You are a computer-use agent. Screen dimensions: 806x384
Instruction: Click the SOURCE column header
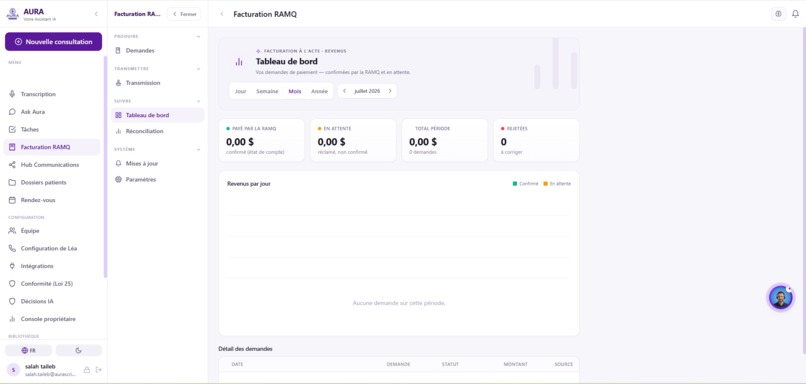(564, 364)
